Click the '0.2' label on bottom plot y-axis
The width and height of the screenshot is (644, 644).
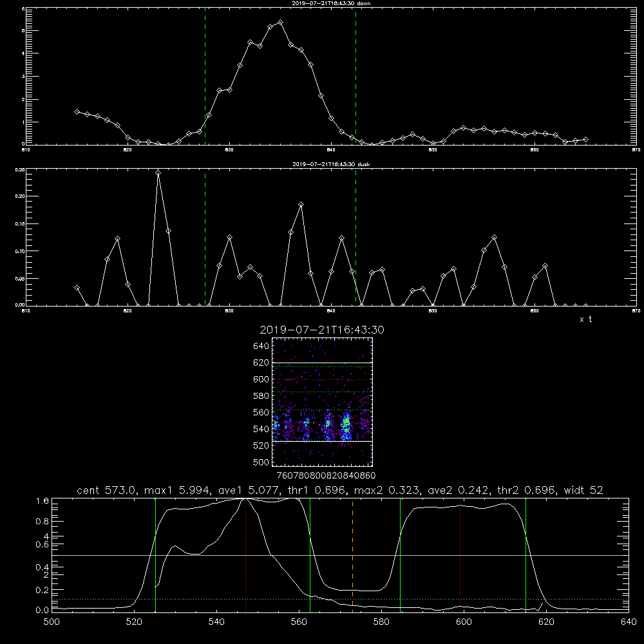click(43, 590)
